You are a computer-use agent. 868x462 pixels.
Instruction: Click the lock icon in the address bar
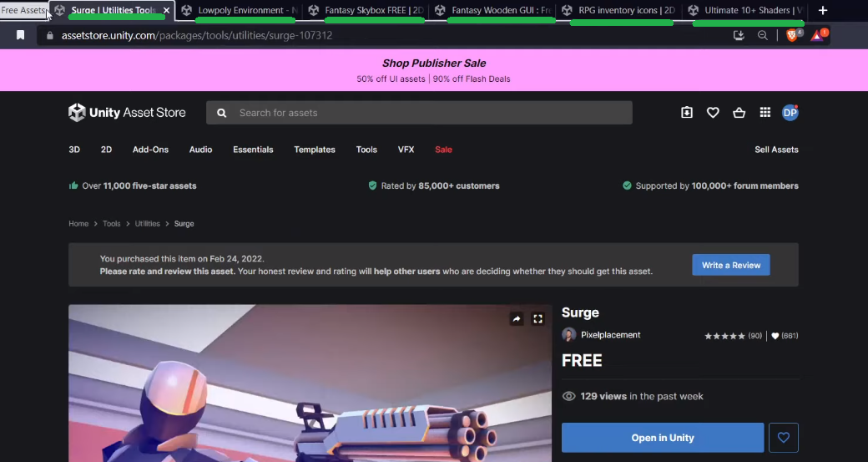[x=50, y=35]
